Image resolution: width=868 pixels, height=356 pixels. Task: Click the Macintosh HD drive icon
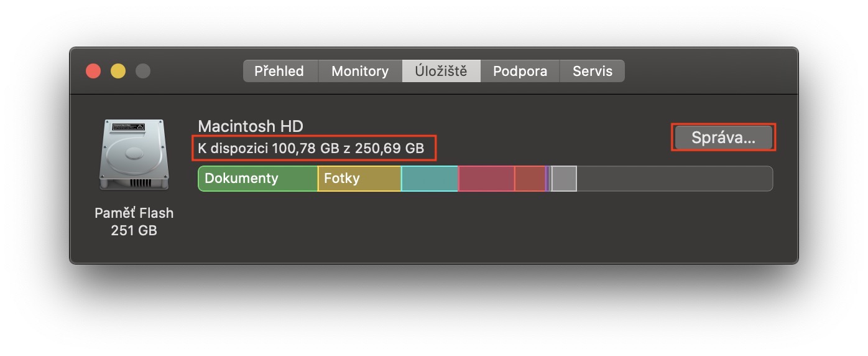coord(134,154)
